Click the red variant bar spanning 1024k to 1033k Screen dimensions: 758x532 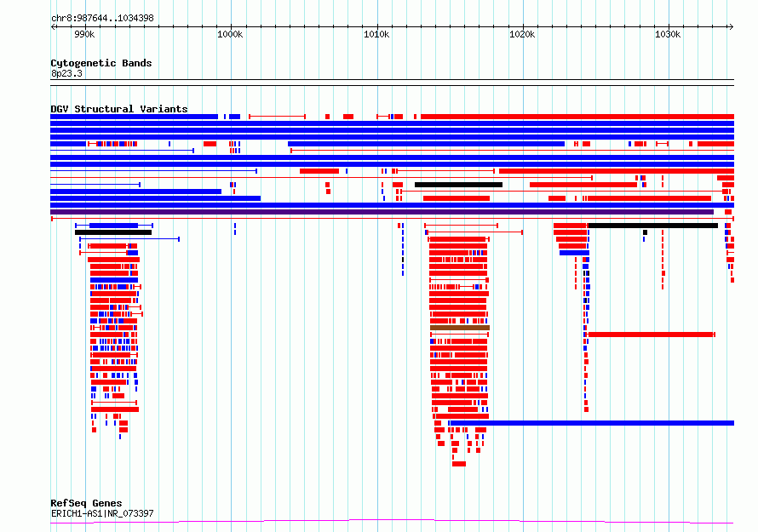pos(651,335)
